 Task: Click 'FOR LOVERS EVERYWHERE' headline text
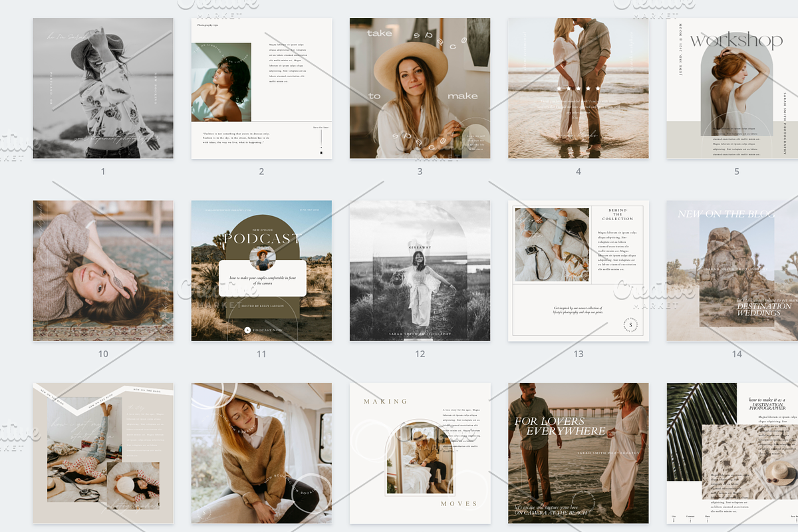[x=560, y=426]
